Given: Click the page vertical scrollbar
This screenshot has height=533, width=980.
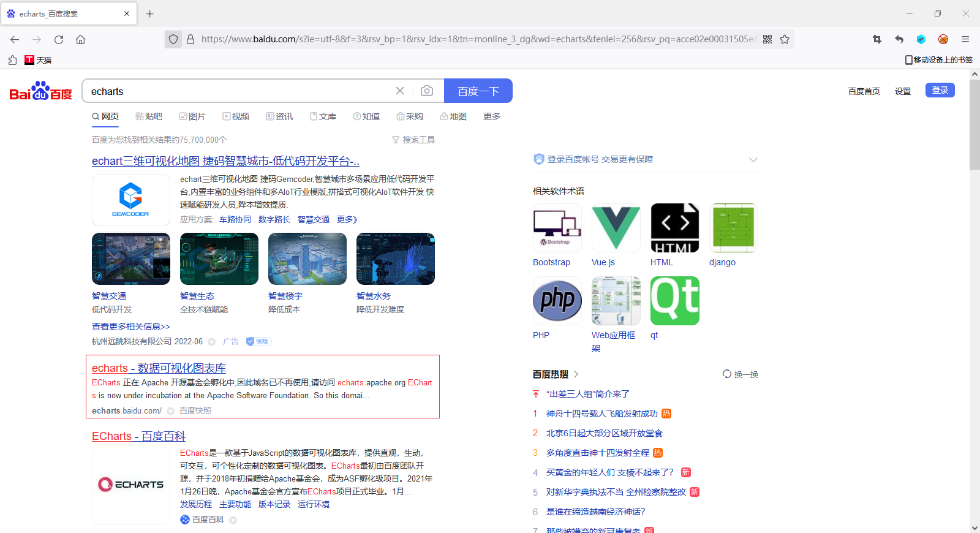Looking at the screenshot, I should pyautogui.click(x=974, y=124).
